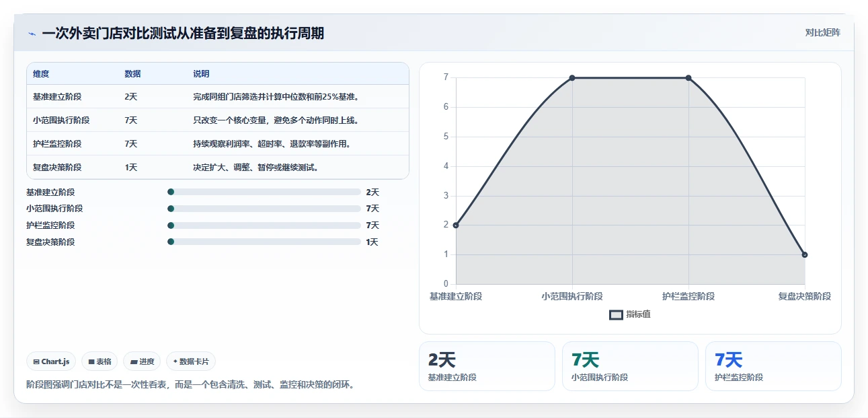
Task: Click the footer note starting 阶段图强调门店对比
Action: [190, 385]
